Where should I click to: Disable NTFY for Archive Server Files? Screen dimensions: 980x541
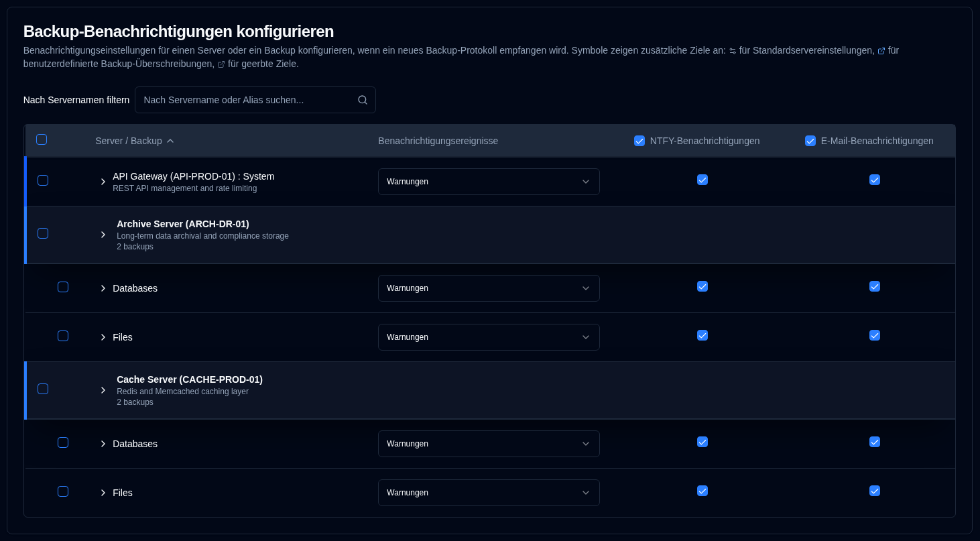(x=702, y=335)
